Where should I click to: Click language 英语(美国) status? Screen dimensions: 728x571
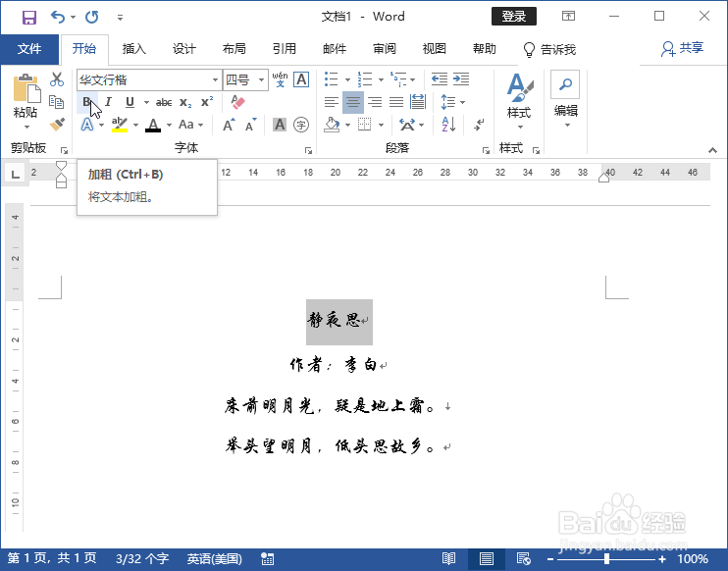point(215,558)
